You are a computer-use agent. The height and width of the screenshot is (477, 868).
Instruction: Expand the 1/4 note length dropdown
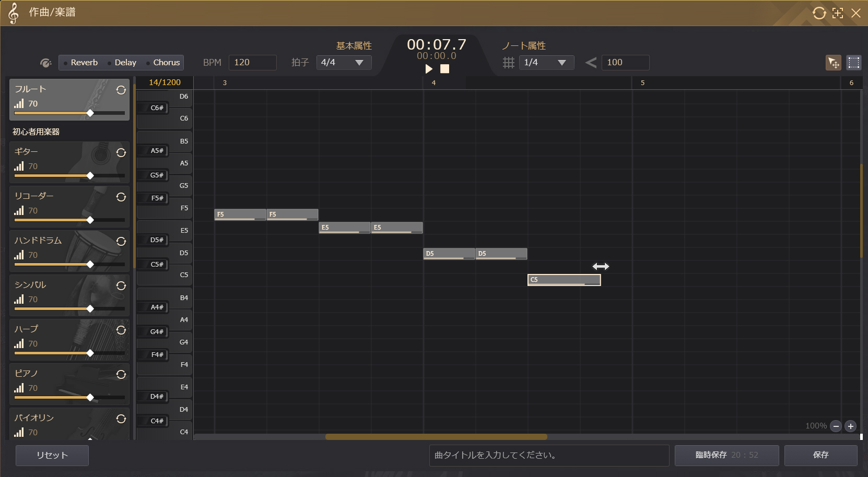[546, 63]
